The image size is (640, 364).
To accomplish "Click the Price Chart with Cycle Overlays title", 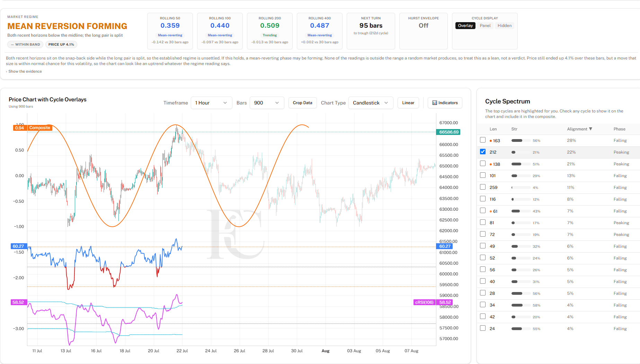I will pyautogui.click(x=47, y=100).
